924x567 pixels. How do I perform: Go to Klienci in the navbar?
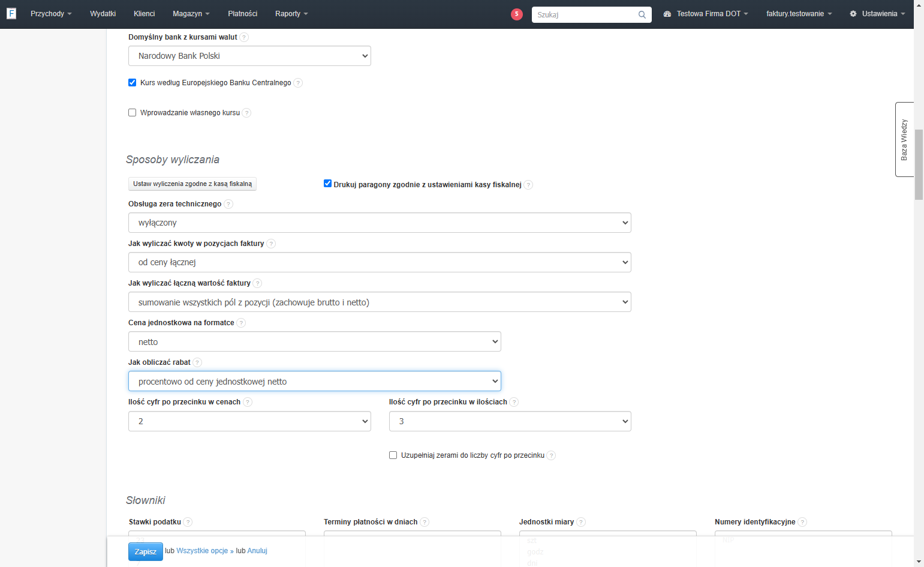pyautogui.click(x=145, y=14)
